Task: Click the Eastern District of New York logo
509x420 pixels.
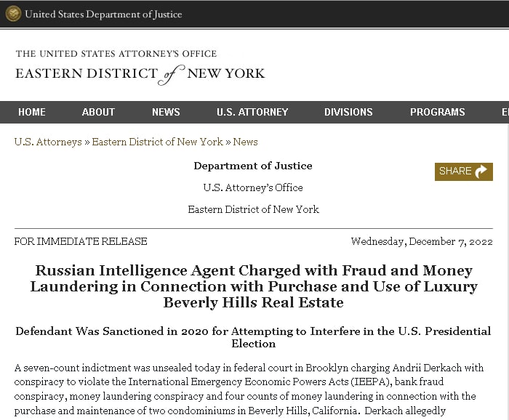Action: coord(140,68)
